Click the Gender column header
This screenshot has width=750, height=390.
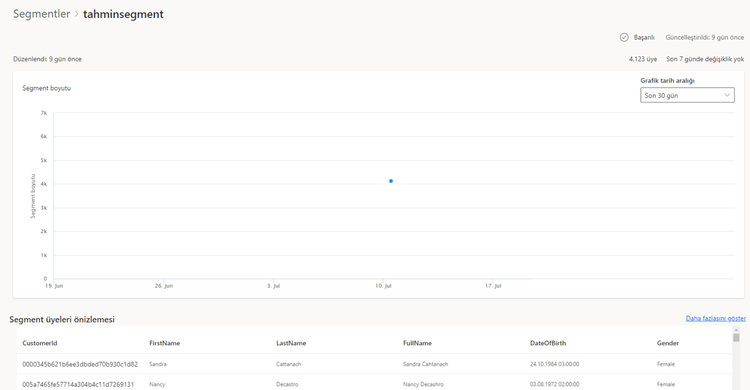tap(668, 343)
